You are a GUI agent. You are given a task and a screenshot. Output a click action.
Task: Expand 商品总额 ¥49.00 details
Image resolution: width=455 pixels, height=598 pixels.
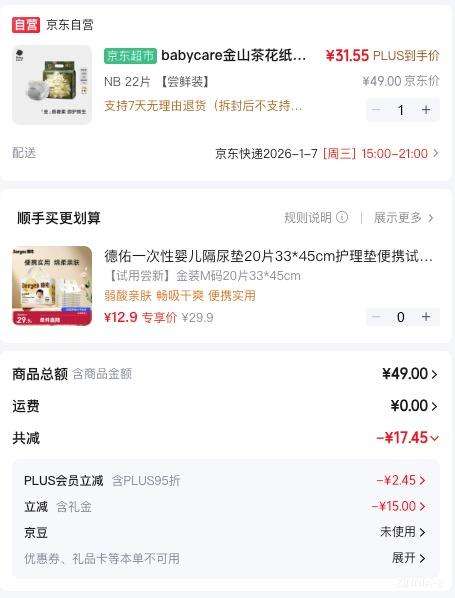(410, 374)
